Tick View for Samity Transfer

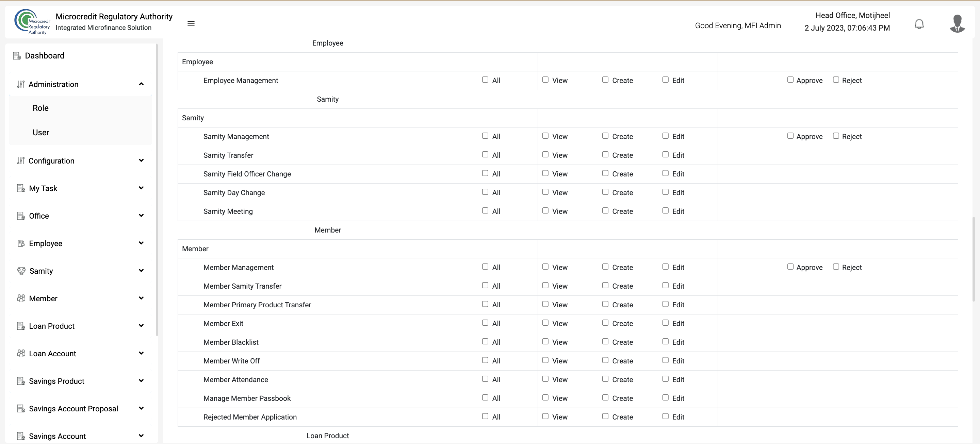pyautogui.click(x=545, y=155)
